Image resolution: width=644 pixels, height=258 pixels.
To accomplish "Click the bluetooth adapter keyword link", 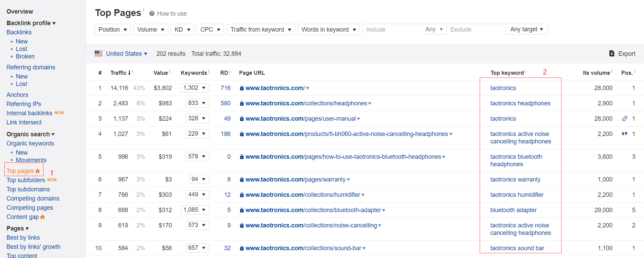I will 513,210.
